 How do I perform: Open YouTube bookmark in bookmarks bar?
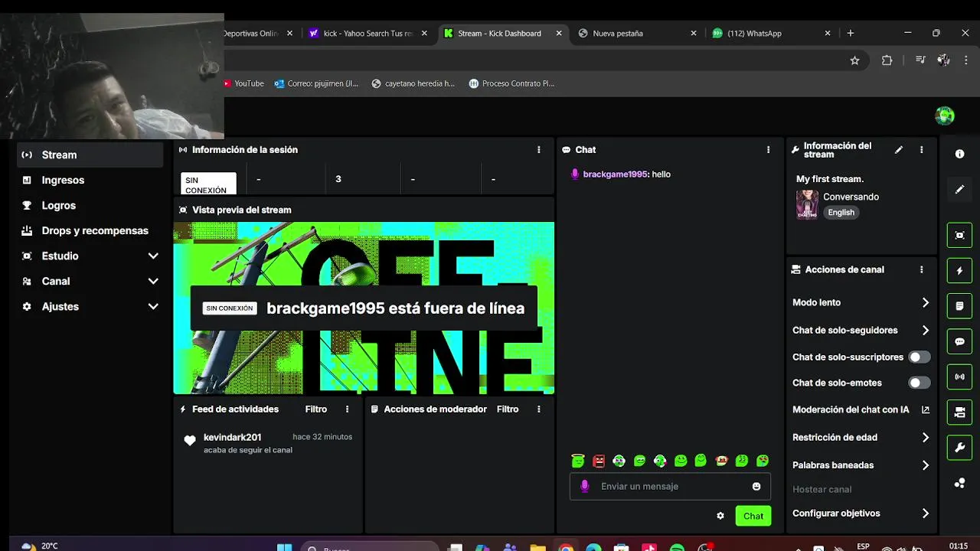pos(243,83)
